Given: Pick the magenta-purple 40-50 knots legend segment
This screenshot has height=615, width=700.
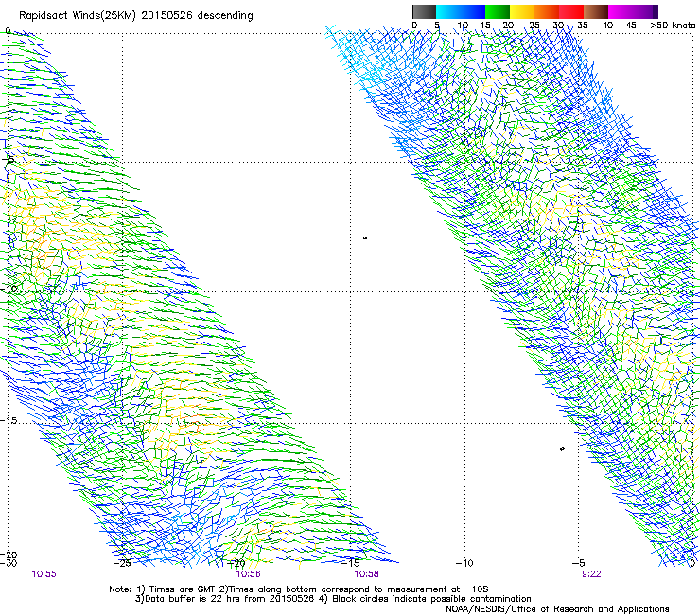Looking at the screenshot, I should point(633,11).
